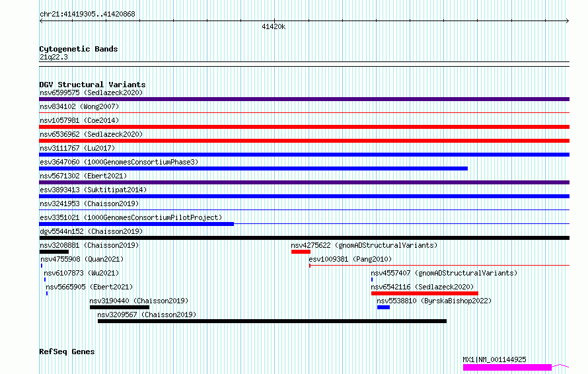Open the dgv5544n152 (Chaisson2019) label
The image size is (588, 374).
click(91, 231)
